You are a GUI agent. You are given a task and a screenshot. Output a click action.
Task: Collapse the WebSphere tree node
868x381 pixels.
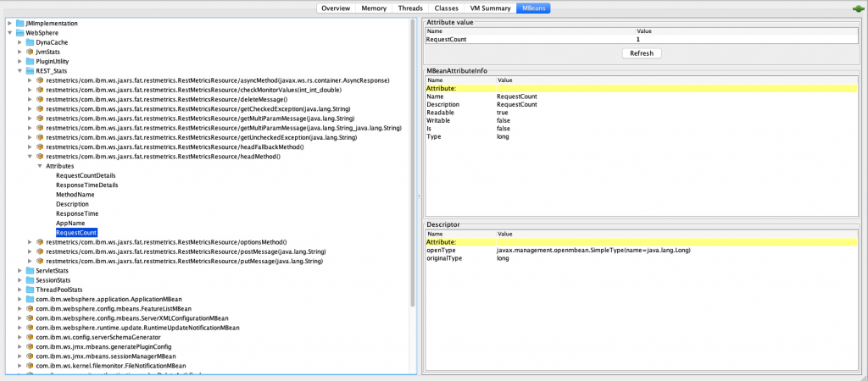tap(9, 33)
